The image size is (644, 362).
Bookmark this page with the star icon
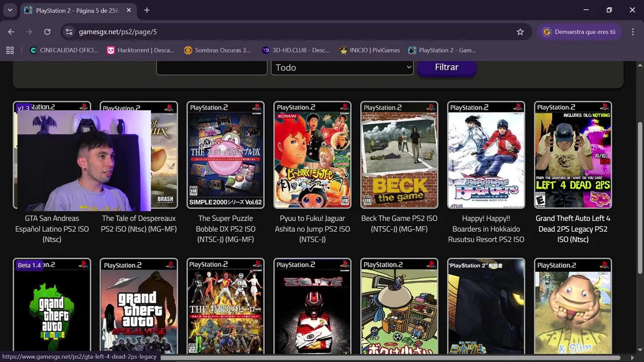520,32
